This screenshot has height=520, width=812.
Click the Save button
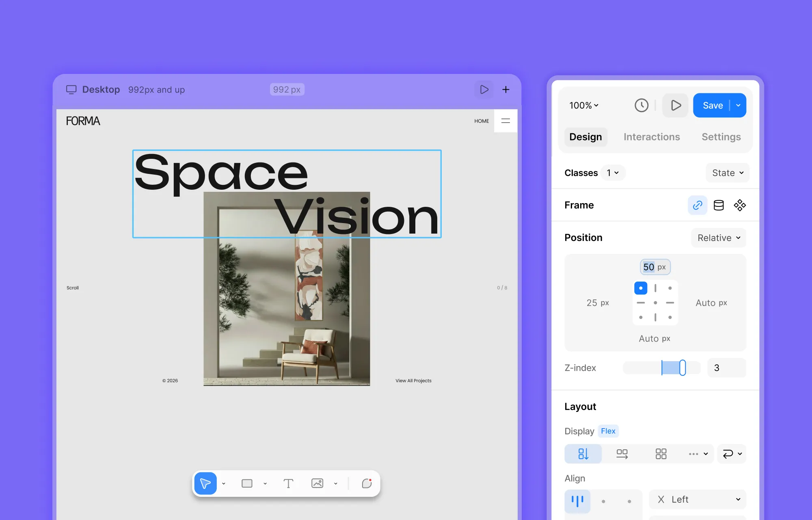[x=713, y=106]
